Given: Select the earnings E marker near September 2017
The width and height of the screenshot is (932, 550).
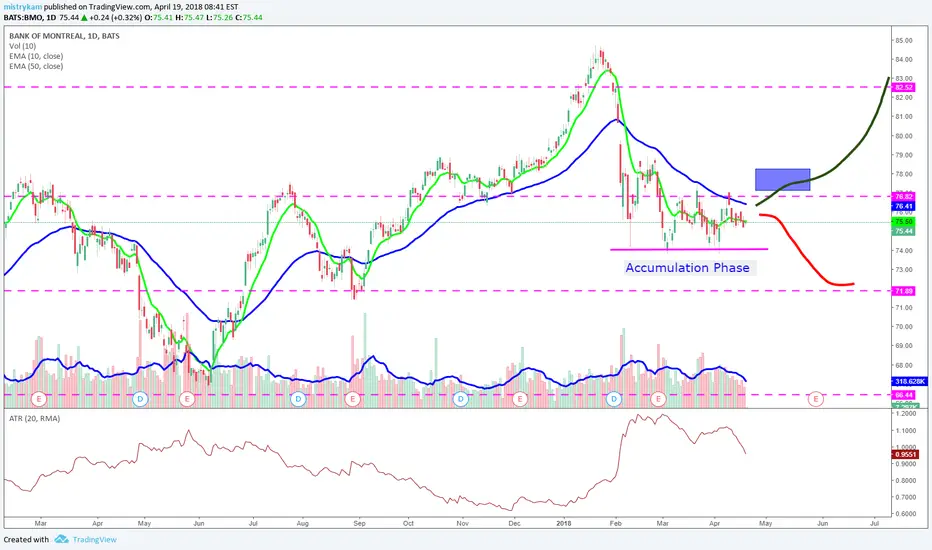Looking at the screenshot, I should click(352, 398).
